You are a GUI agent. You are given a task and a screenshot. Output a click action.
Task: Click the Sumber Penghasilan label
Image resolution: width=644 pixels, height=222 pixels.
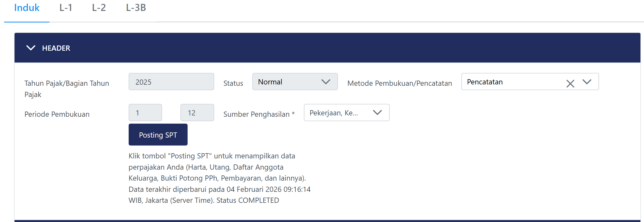pyautogui.click(x=259, y=114)
